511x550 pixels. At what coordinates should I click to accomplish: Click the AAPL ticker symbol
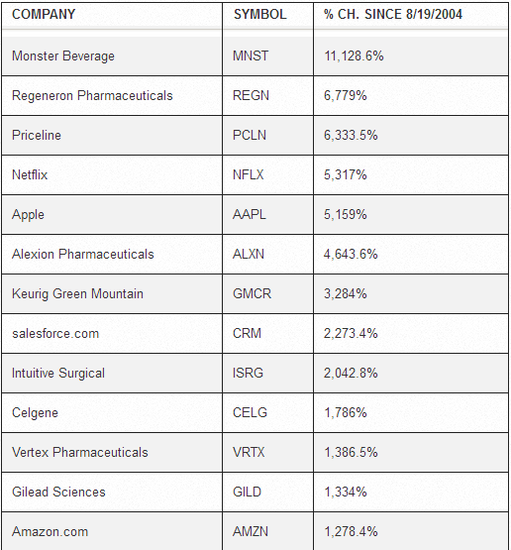tap(249, 214)
